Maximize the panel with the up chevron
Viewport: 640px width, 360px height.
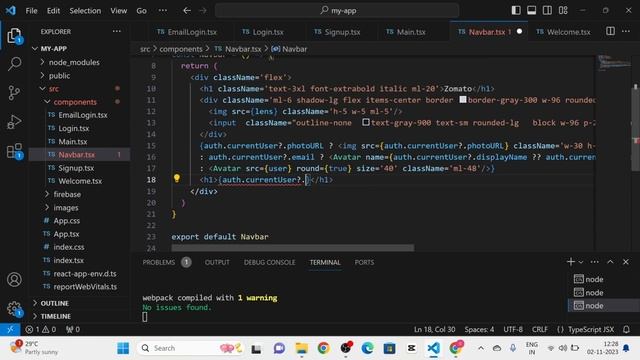[610, 262]
